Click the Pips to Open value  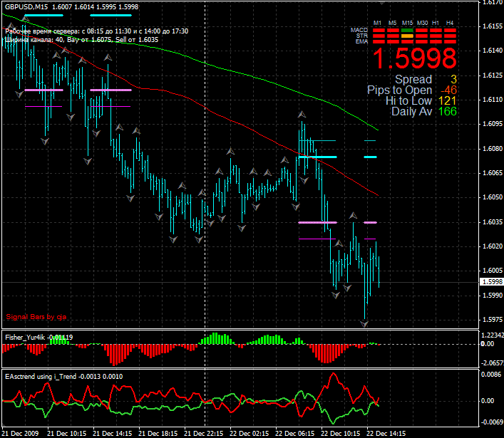coord(448,90)
